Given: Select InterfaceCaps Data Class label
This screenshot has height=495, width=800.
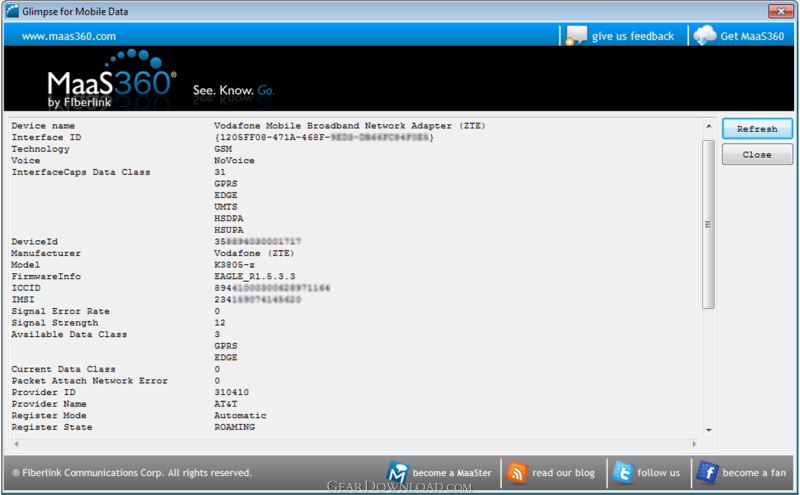Looking at the screenshot, I should pyautogui.click(x=81, y=172).
